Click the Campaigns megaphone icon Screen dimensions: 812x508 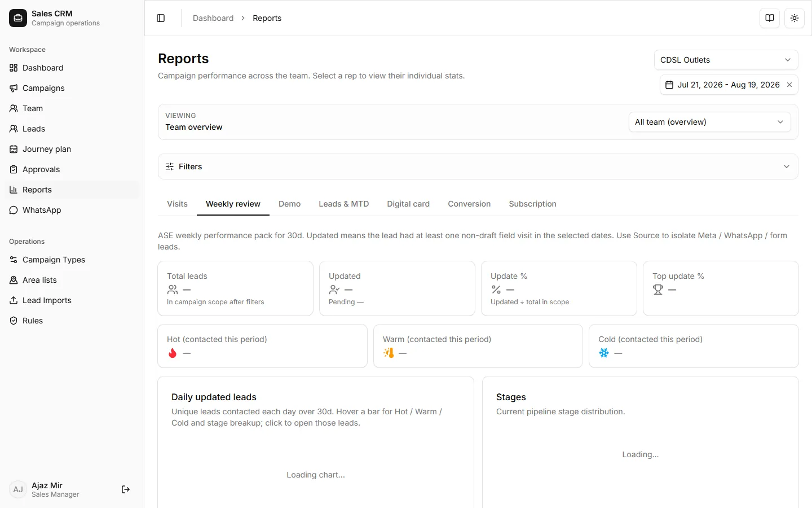tap(14, 88)
